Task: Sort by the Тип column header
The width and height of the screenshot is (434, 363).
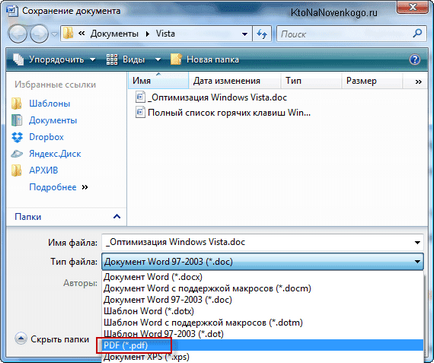Action: pyautogui.click(x=311, y=81)
